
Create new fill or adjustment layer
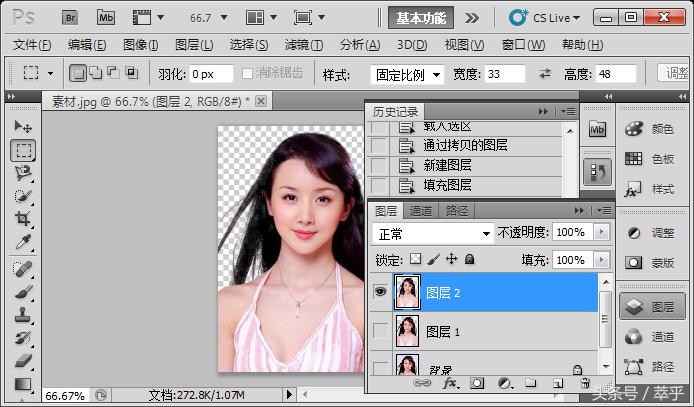[x=505, y=383]
